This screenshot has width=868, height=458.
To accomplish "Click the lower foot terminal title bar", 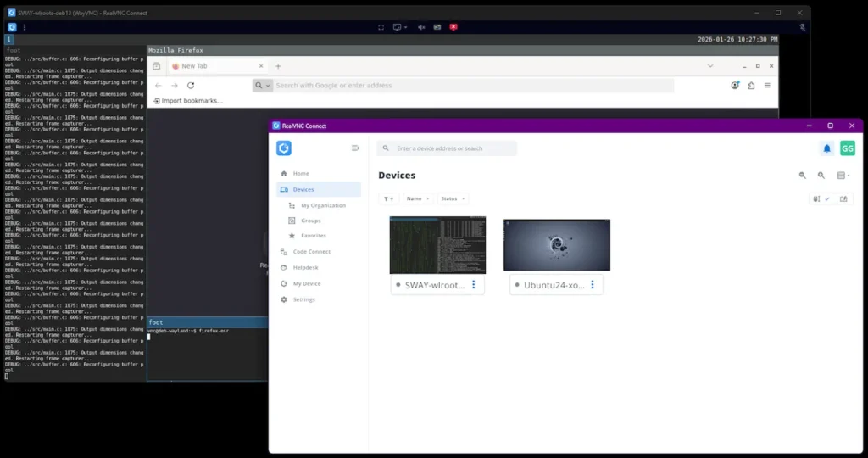I will click(x=208, y=321).
